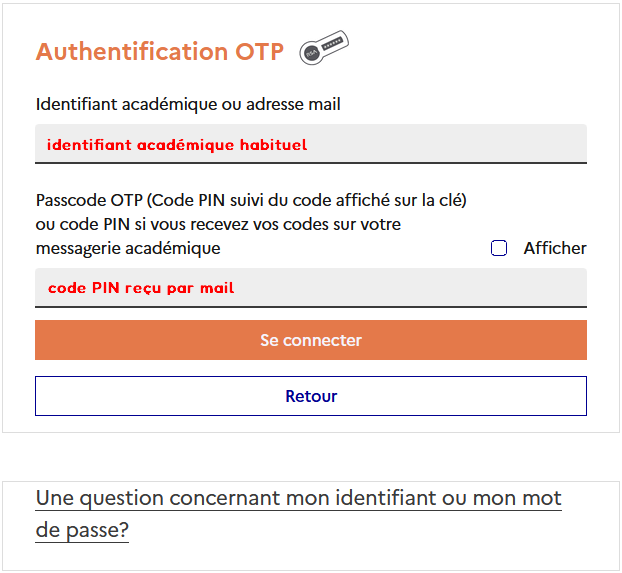Click the digit display on the token icon
Screen dimensions: 622x573
tap(332, 43)
